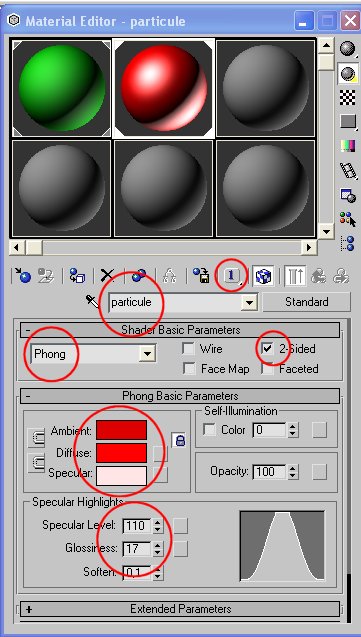Screen dimensions: 361x637
Task: Click the Sample Type sphere icon
Action: click(x=348, y=49)
